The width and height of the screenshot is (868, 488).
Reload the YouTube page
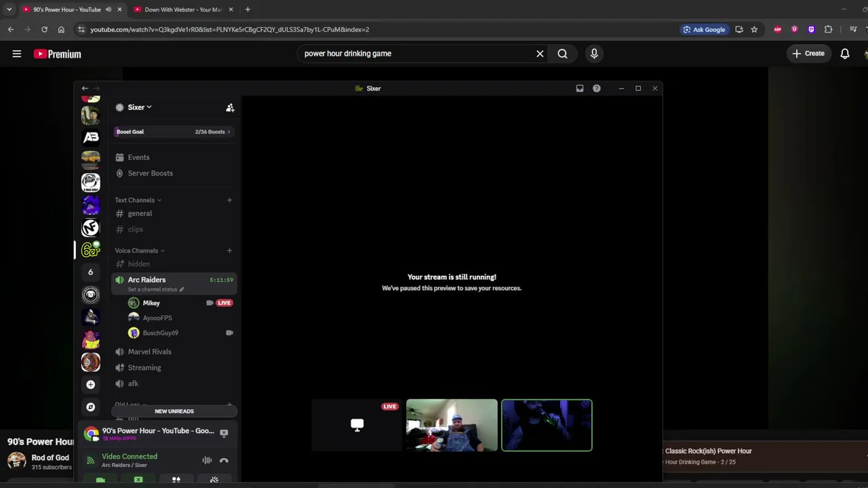(44, 29)
